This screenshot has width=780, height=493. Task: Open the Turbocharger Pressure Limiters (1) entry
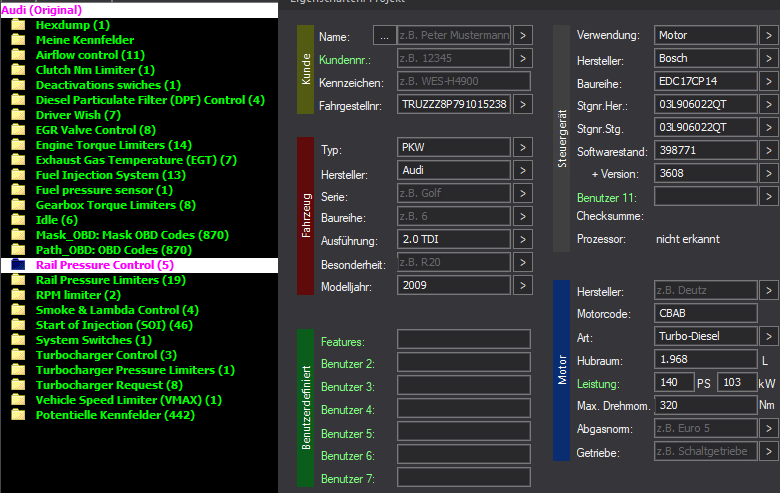click(x=135, y=370)
